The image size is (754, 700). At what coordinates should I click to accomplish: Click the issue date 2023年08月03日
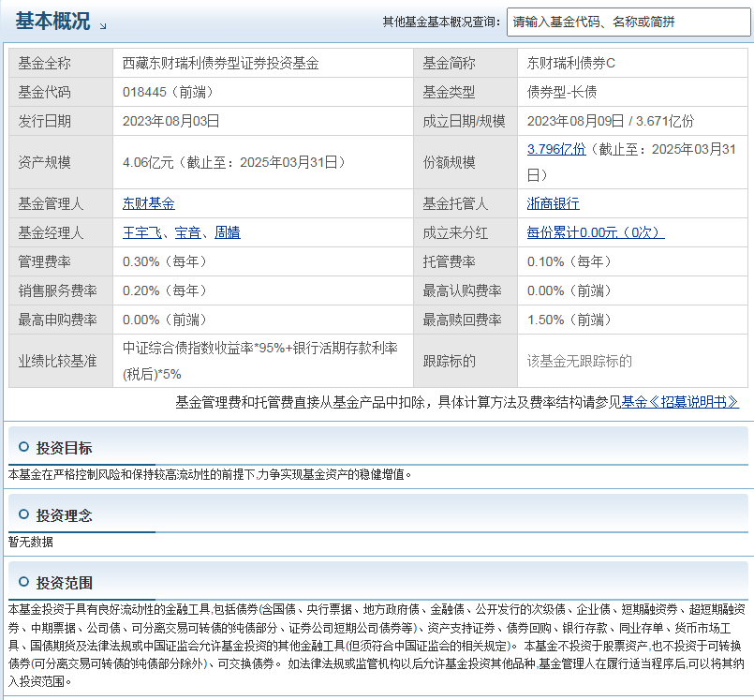tap(171, 121)
